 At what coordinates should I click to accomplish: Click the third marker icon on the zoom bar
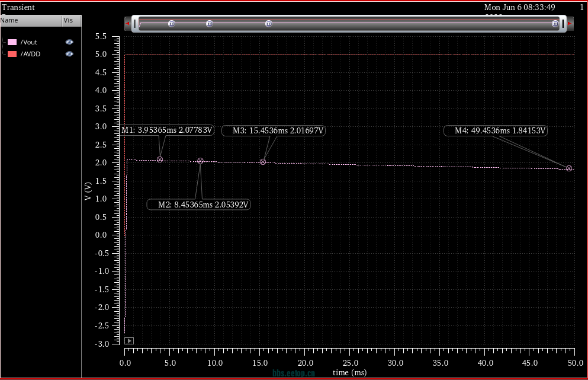pyautogui.click(x=268, y=24)
